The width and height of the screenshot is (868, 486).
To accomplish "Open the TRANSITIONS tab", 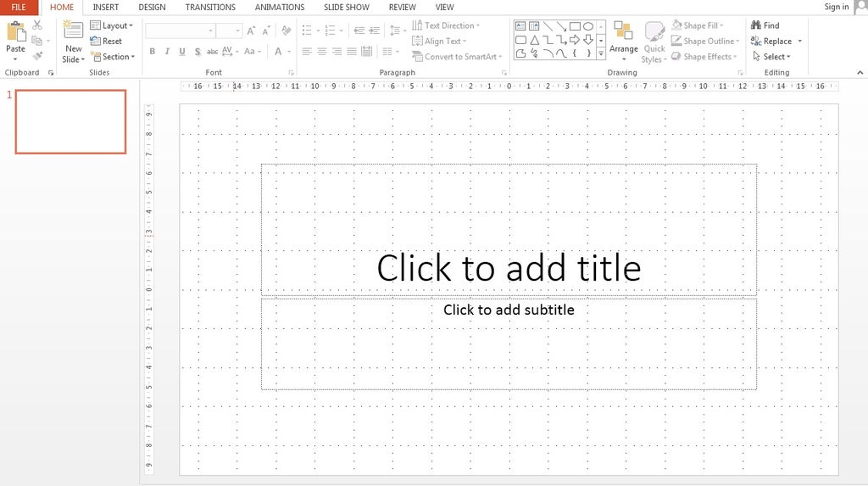I will pos(209,7).
